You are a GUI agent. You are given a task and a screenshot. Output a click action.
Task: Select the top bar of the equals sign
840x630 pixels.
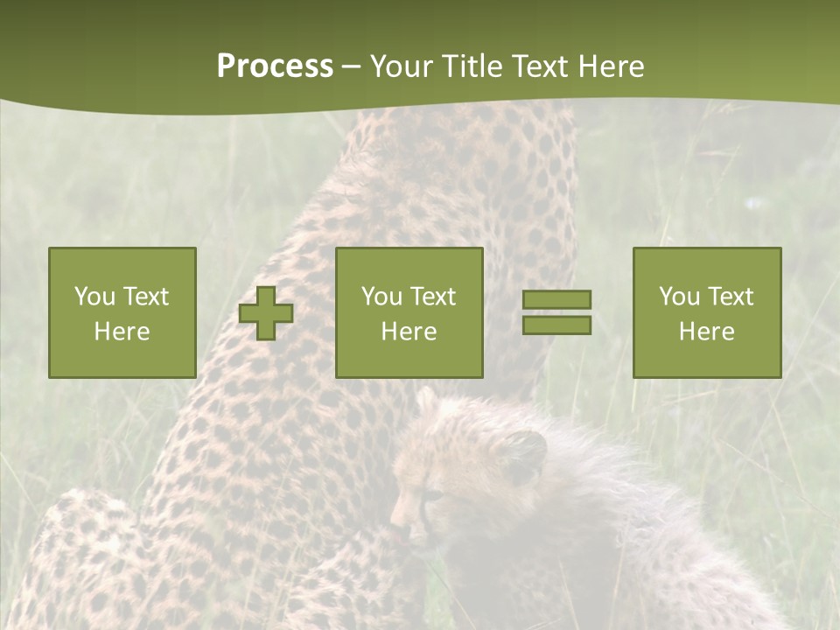(x=556, y=300)
